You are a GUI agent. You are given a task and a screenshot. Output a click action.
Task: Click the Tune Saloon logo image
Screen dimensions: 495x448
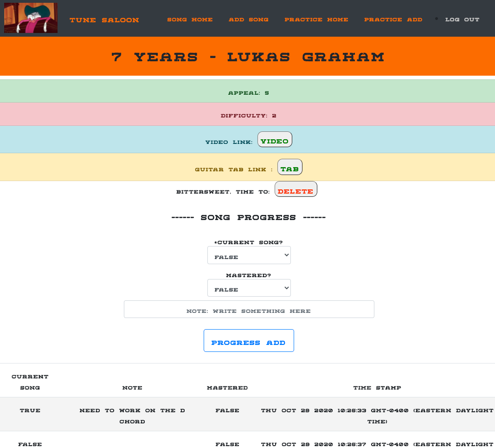click(31, 18)
